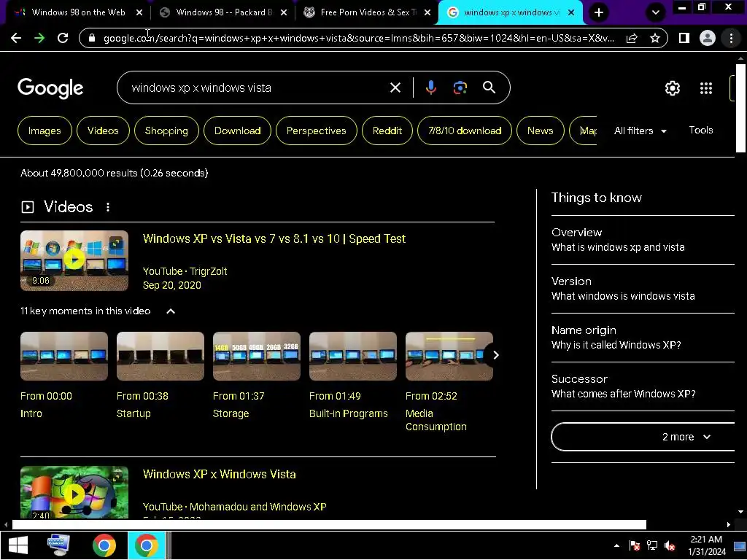Play the Speed Test video thumbnail
The image size is (747, 560).
[74, 260]
